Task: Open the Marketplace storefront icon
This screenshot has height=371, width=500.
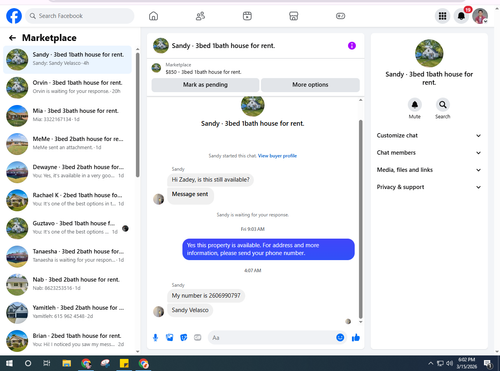Action: (294, 16)
